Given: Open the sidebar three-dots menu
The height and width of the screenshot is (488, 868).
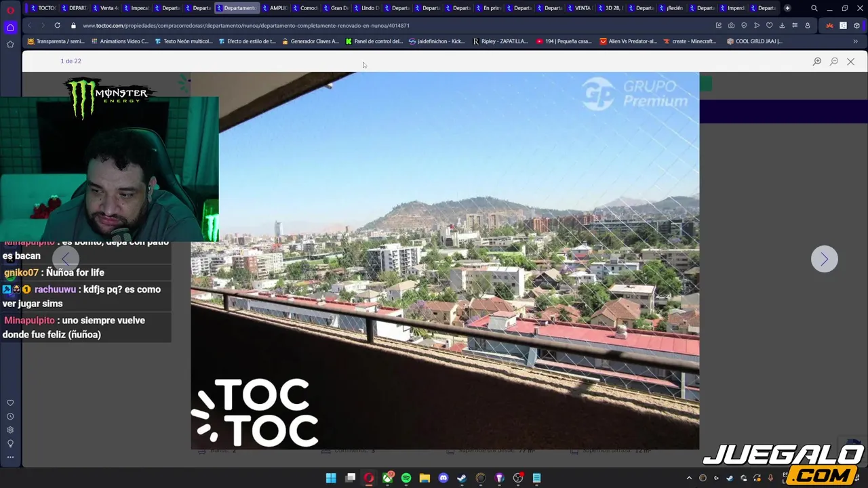Looking at the screenshot, I should [10, 457].
